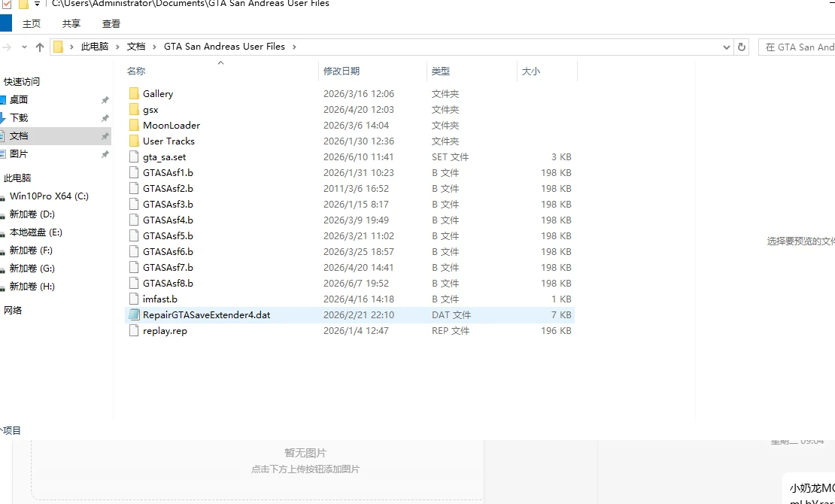Select 快速访问 in the navigation pane
This screenshot has width=835, height=504.
22,81
